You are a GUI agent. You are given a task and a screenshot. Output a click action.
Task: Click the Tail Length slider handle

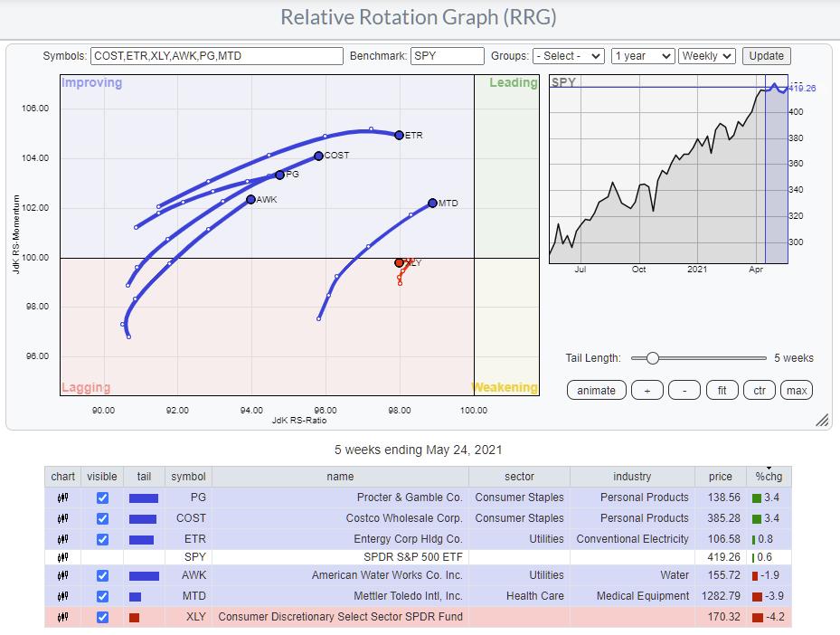(652, 358)
